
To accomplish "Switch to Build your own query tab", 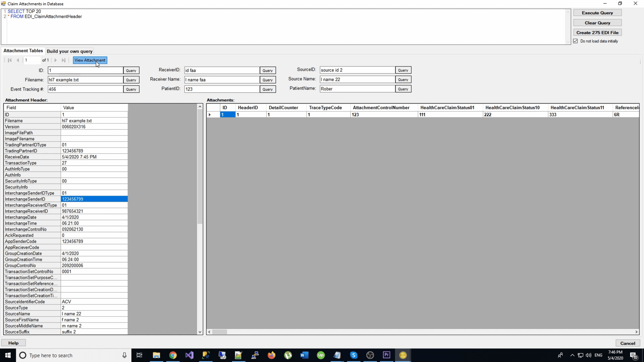I will click(70, 51).
